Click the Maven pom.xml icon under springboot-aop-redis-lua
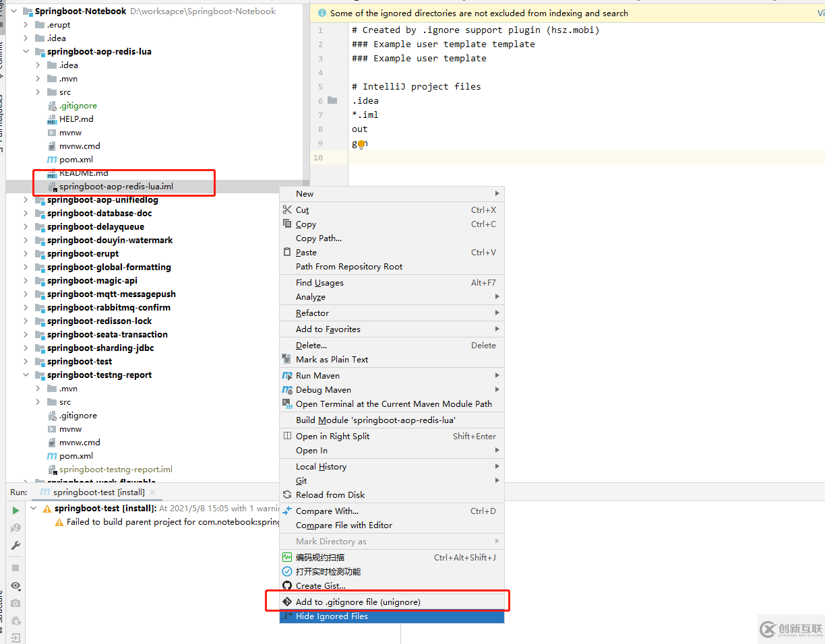Screen dimensions: 825x644 (x=52, y=160)
